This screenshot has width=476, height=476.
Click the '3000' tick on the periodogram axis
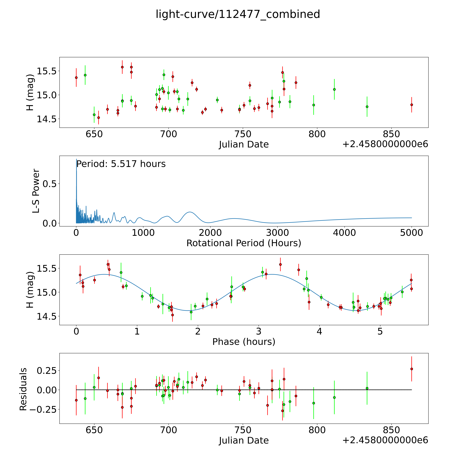(x=277, y=233)
